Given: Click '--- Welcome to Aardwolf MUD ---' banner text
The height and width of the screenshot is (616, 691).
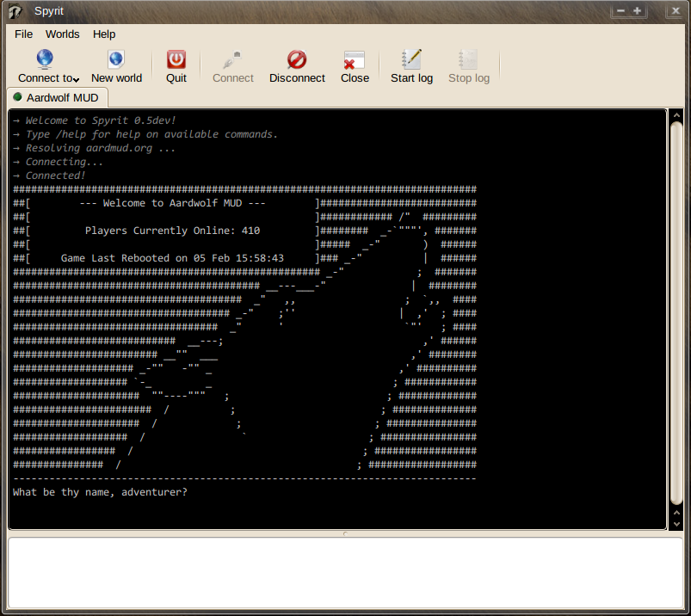Looking at the screenshot, I should tap(172, 203).
